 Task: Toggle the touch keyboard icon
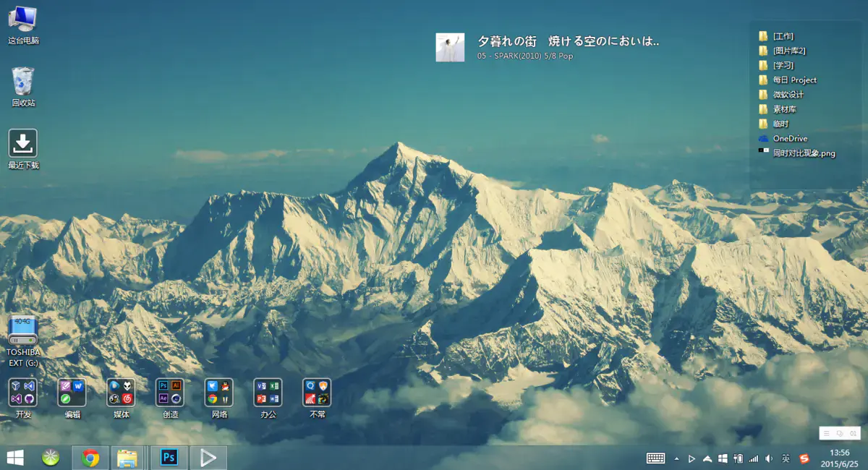click(655, 458)
